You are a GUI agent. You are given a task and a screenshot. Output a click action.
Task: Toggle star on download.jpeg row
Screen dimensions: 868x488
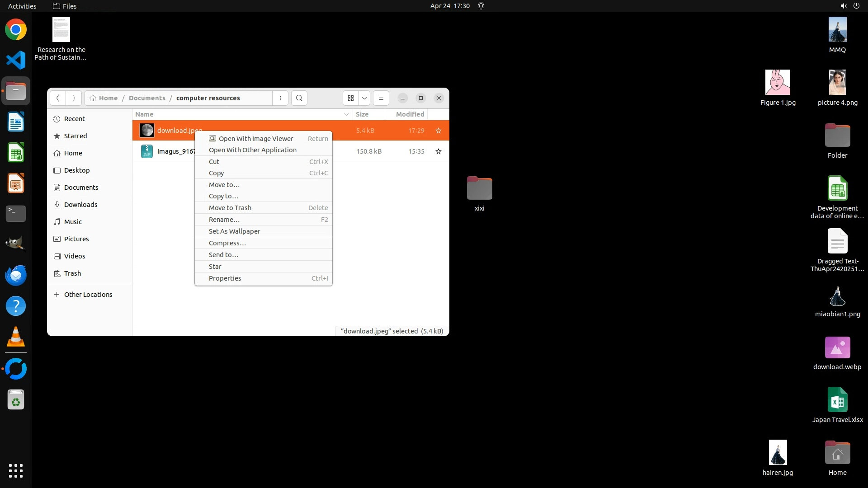438,131
